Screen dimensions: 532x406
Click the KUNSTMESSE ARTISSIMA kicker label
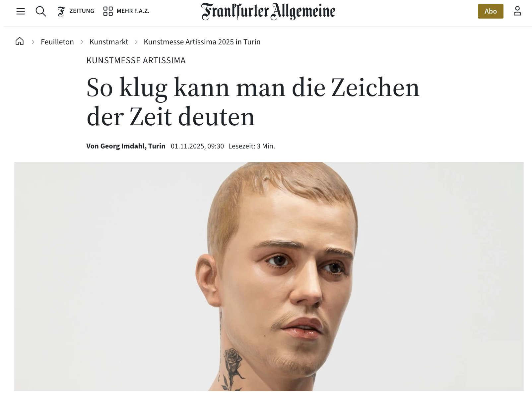pos(136,61)
